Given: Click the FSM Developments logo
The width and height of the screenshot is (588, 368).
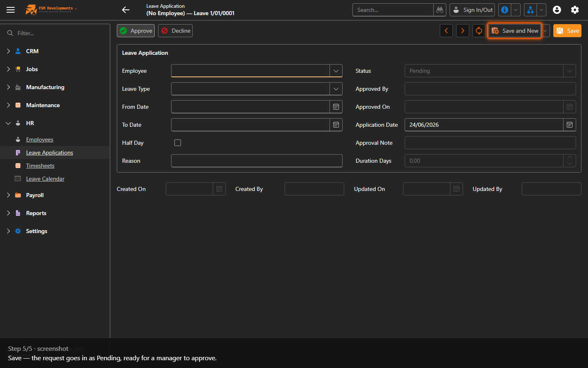Looking at the screenshot, I should point(51,9).
